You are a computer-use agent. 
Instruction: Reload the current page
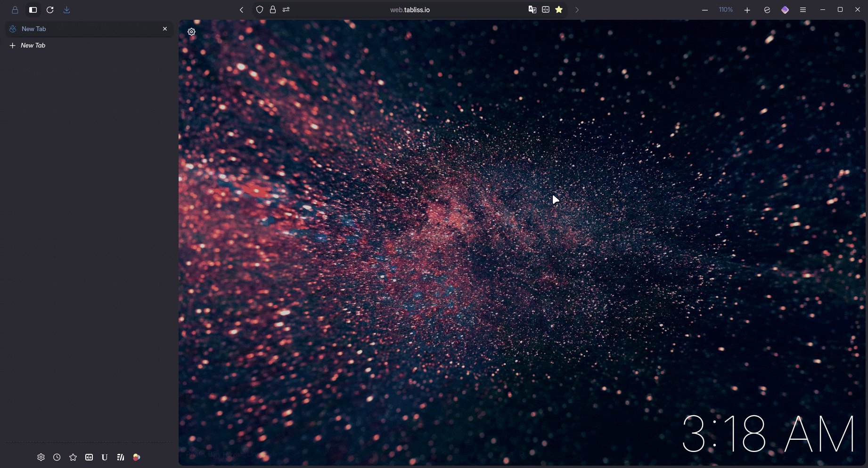coord(50,10)
